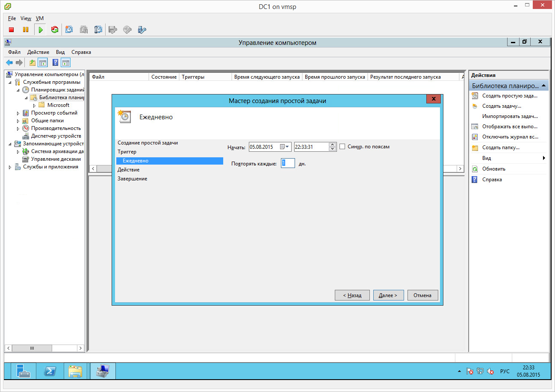This screenshot has height=392, width=555.
Task: Click the USB device connect icon
Action: 142,29
